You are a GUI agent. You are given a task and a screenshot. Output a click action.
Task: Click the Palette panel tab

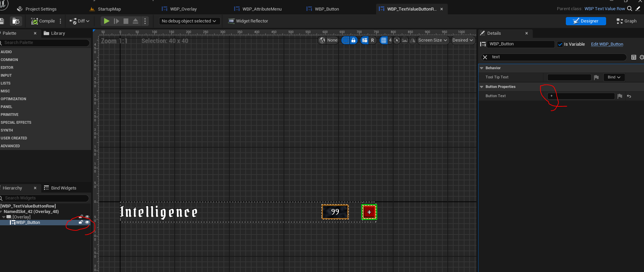[x=10, y=33]
